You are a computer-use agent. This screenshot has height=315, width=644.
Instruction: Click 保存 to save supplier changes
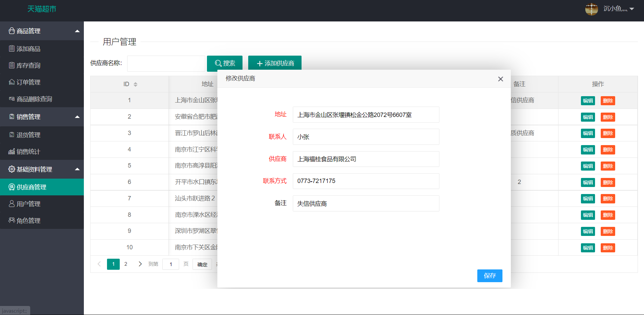click(x=489, y=276)
